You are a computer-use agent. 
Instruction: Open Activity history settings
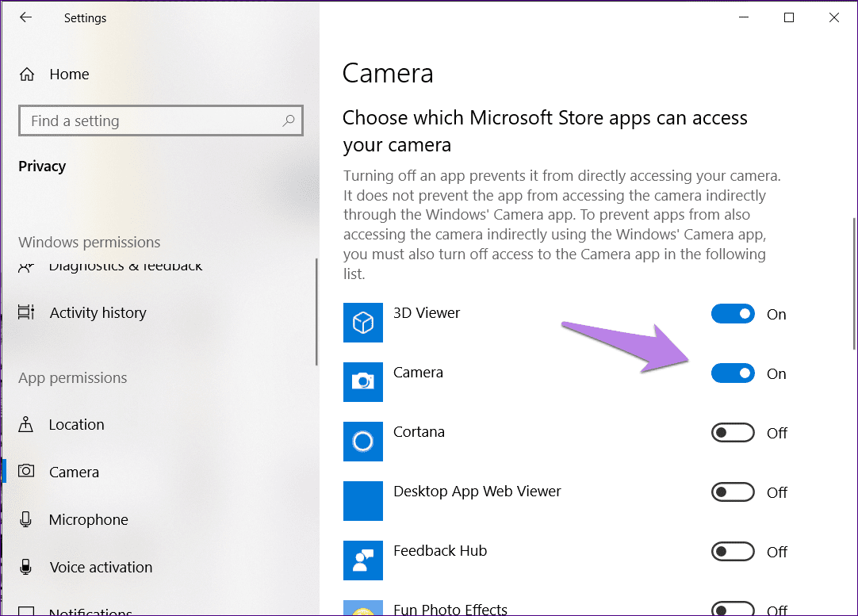coord(98,313)
